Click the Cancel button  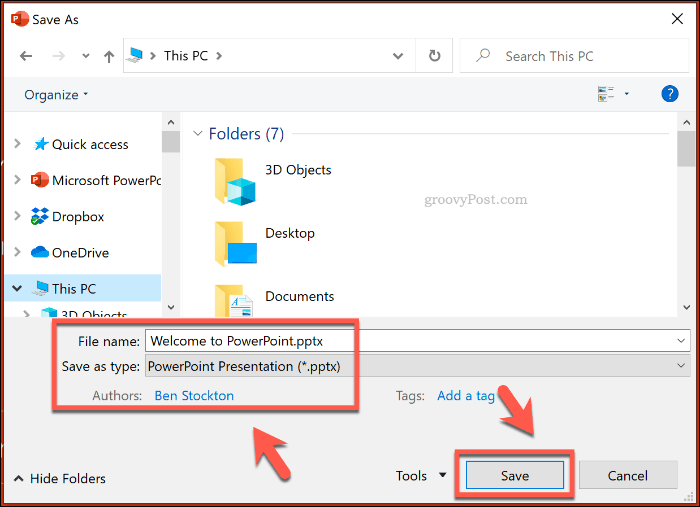[x=628, y=475]
